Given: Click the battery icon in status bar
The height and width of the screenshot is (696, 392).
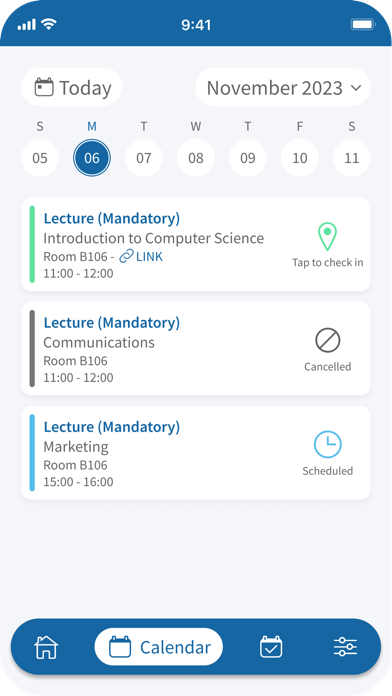Looking at the screenshot, I should point(363,24).
